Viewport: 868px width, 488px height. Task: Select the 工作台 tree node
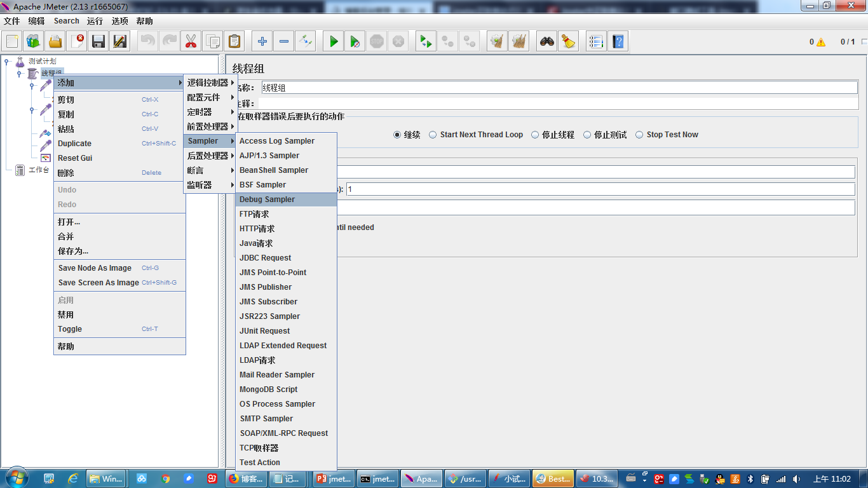tap(38, 170)
